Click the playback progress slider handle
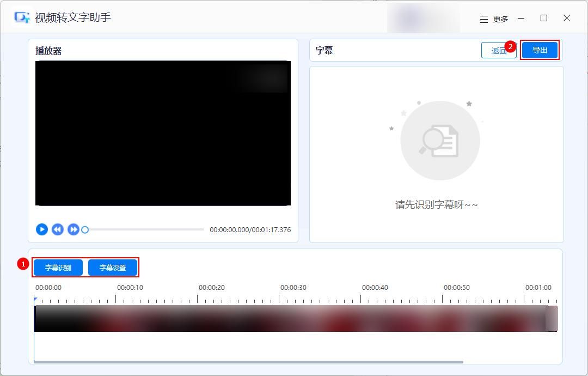The width and height of the screenshot is (588, 376). point(85,229)
